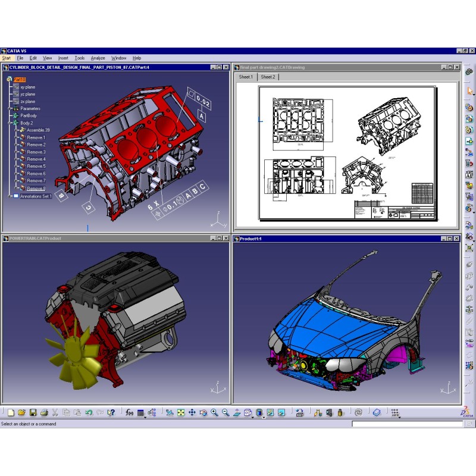The image size is (476, 476).
Task: Toggle the Hide/Show icon
Action: [270, 412]
